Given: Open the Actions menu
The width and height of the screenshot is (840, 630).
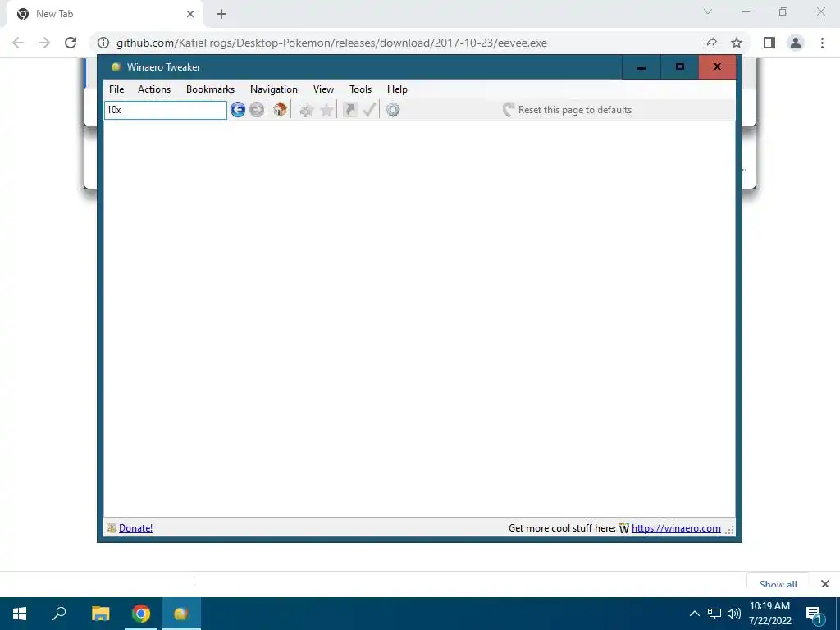Looking at the screenshot, I should [x=154, y=89].
